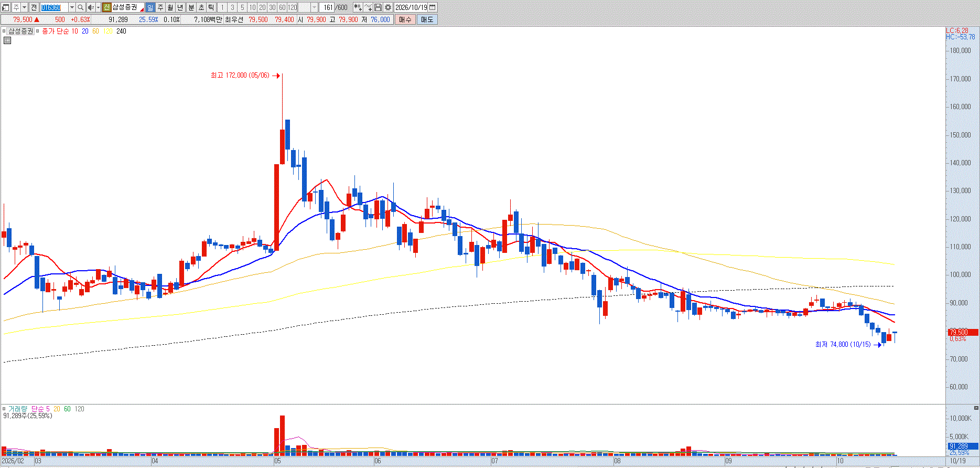The image size is (980, 468).
Task: Select monthly (월) chart period
Action: 170,7
